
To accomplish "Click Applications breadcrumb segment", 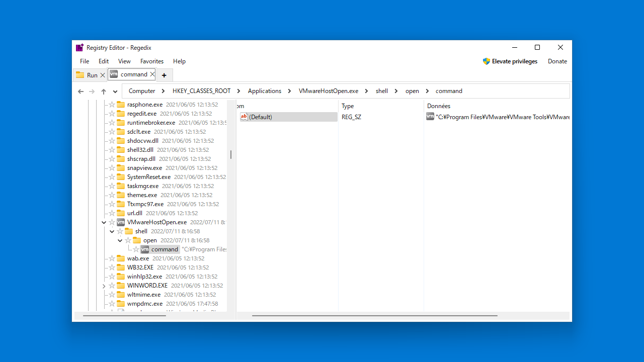I will [x=265, y=91].
